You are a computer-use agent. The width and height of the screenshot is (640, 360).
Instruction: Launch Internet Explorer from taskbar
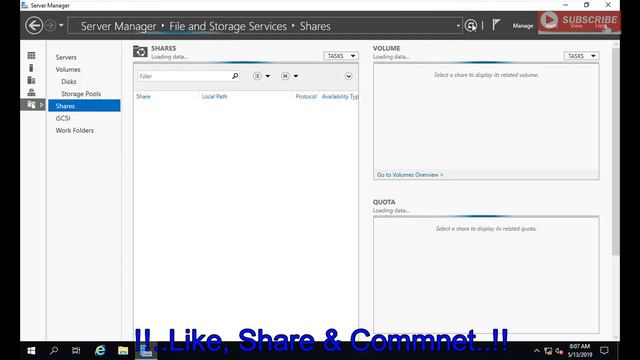100,351
